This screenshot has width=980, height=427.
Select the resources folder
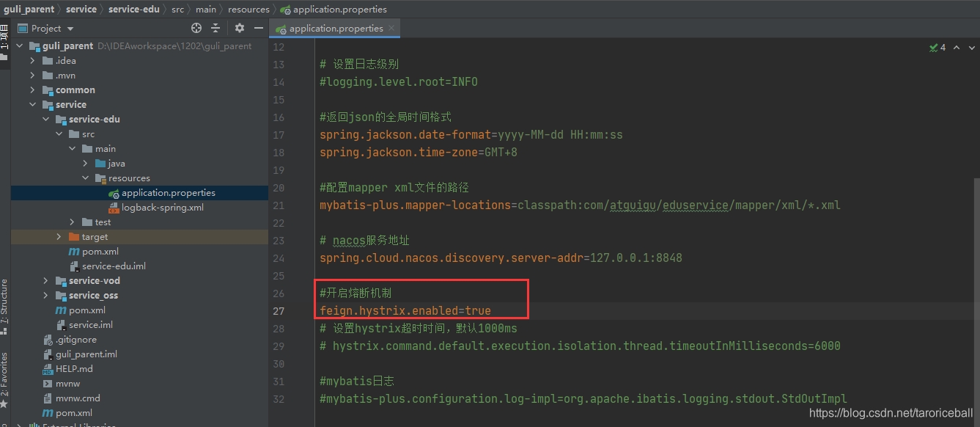(x=129, y=178)
